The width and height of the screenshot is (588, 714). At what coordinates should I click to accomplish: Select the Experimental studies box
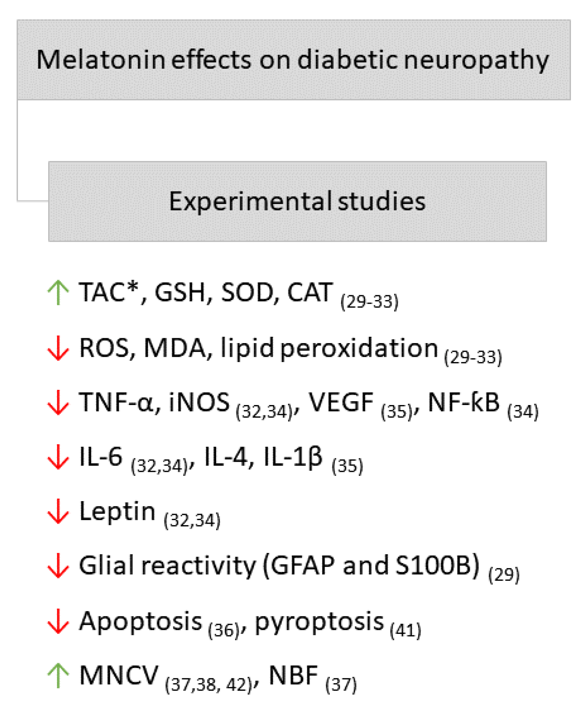pos(297,201)
